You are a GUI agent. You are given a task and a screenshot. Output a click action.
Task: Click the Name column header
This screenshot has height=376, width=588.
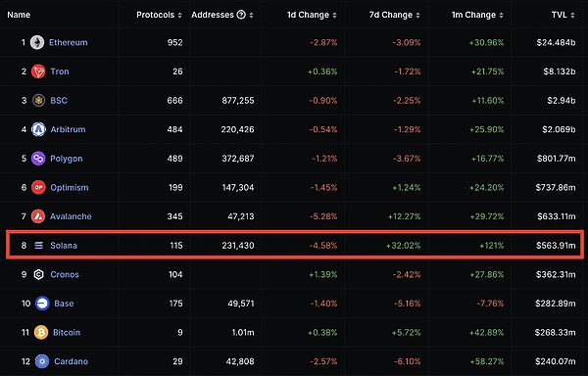[x=19, y=15]
